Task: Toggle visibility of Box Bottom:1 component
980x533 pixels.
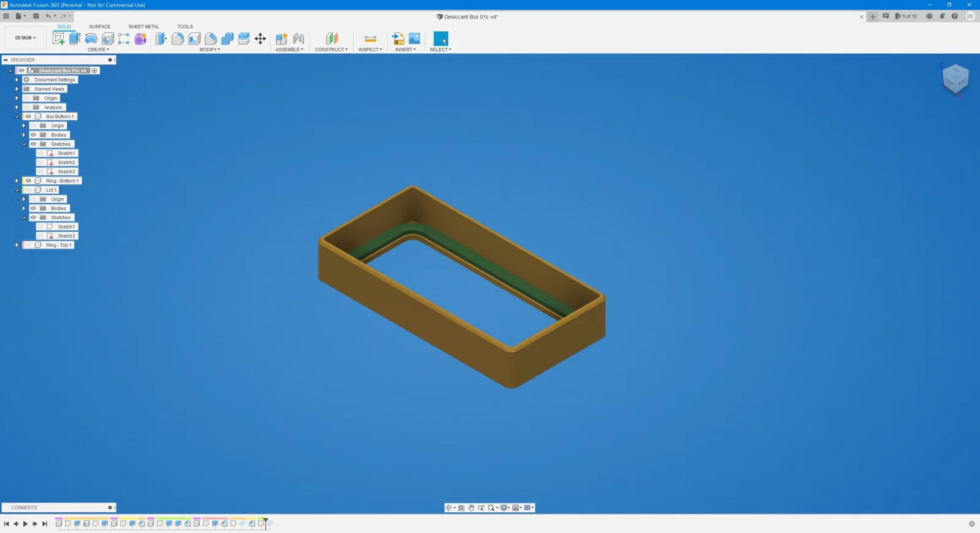Action: click(28, 116)
